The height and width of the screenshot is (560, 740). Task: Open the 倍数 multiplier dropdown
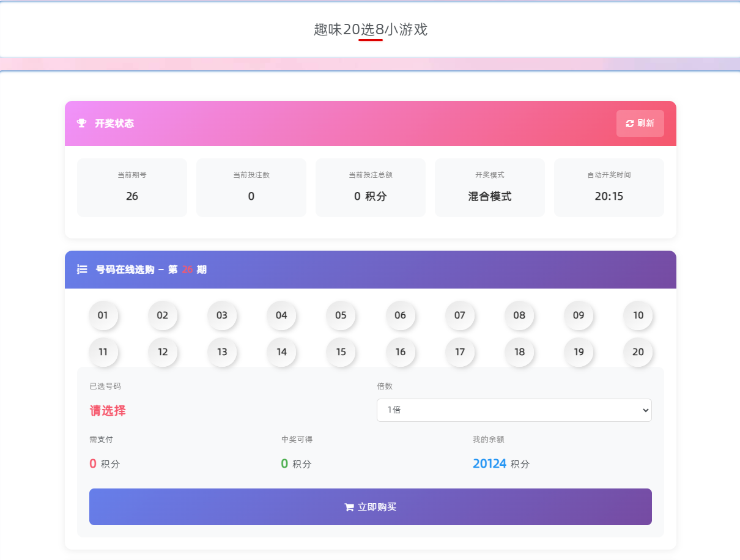click(514, 410)
